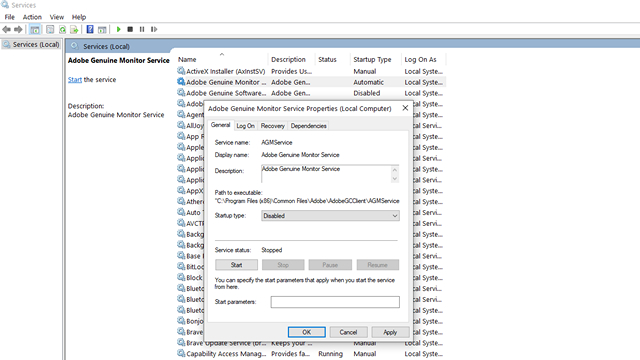Click the green Refresh toolbar icon
Image resolution: width=640 pixels, height=360 pixels.
62,29
